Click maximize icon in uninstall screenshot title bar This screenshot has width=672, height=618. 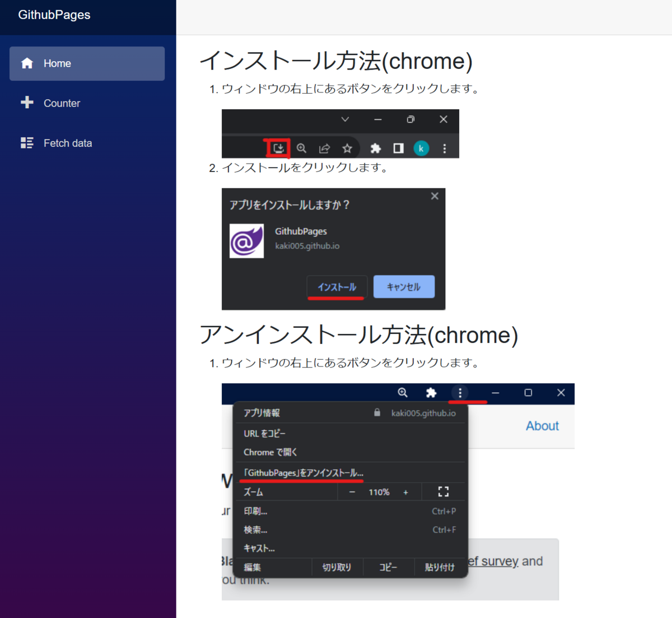pos(528,393)
